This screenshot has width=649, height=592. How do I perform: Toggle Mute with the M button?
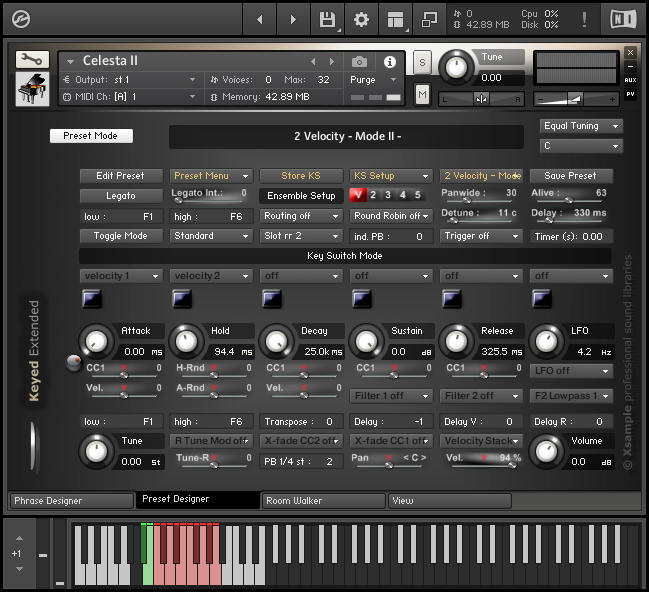pyautogui.click(x=422, y=95)
